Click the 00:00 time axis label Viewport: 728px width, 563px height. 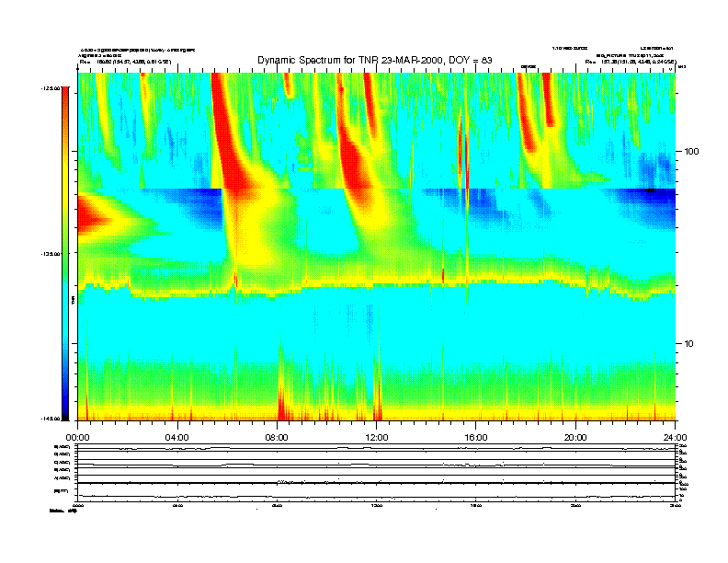pyautogui.click(x=77, y=438)
